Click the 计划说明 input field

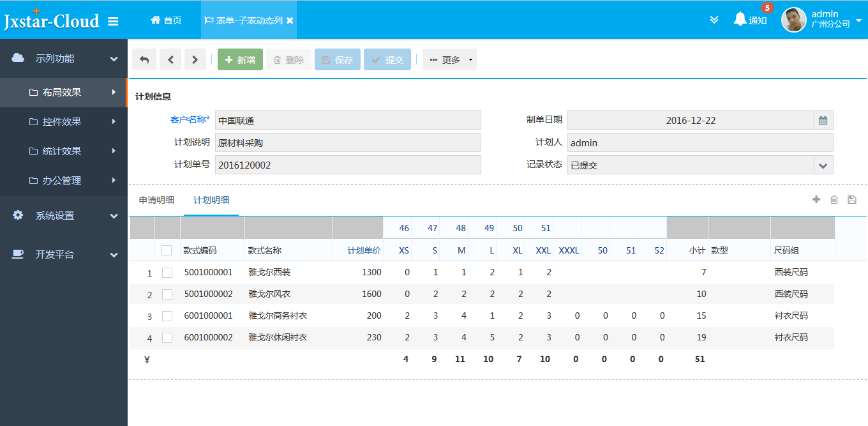coord(348,142)
